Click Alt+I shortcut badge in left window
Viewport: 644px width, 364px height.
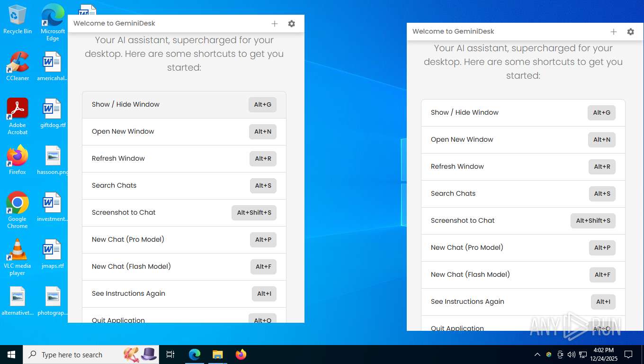(264, 294)
